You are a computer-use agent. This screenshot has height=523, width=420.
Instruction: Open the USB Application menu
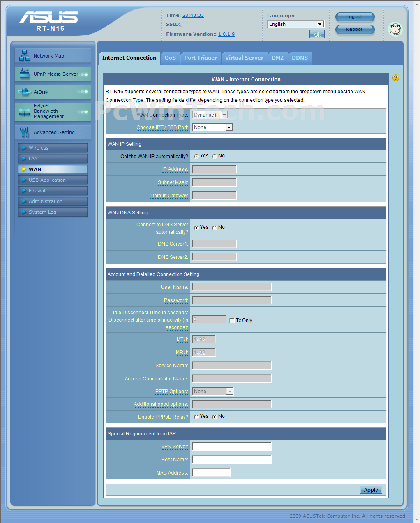tap(53, 180)
